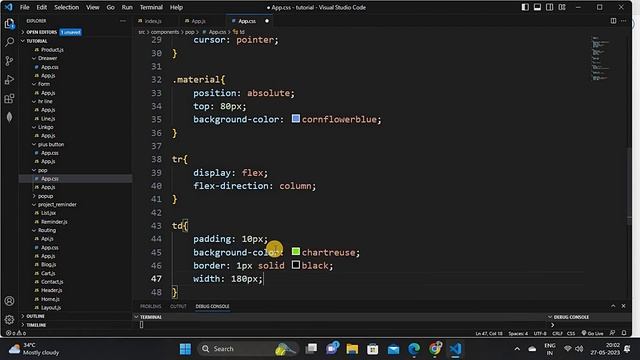Image resolution: width=640 pixels, height=360 pixels.
Task: Open Mail app from taskbar
Action: 393,349
